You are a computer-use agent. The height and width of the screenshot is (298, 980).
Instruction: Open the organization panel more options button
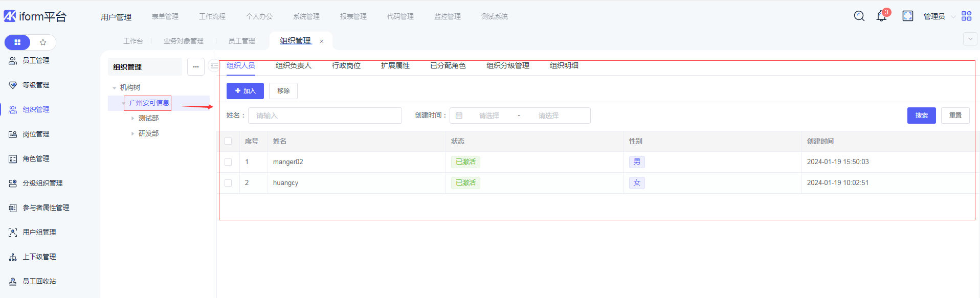(x=196, y=66)
